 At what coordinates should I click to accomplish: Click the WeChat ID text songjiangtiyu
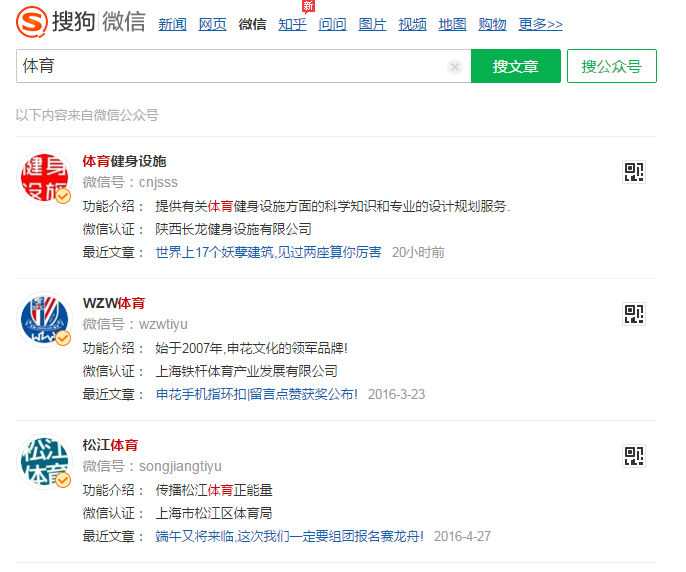pyautogui.click(x=180, y=467)
